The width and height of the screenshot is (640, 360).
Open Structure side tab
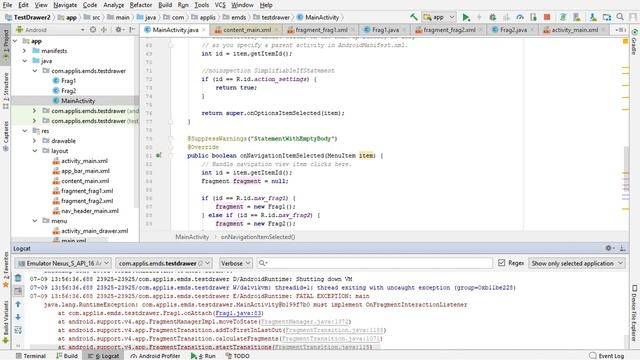coord(6,91)
